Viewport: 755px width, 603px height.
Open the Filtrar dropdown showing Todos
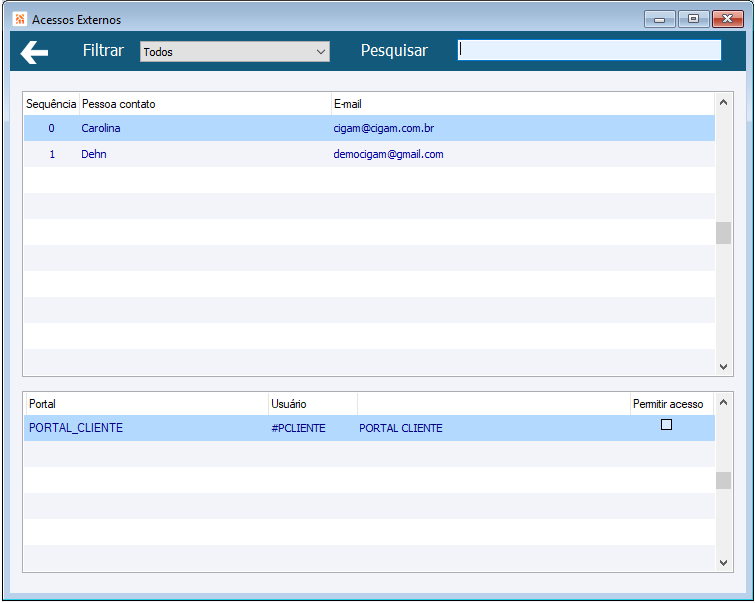pyautogui.click(x=234, y=52)
